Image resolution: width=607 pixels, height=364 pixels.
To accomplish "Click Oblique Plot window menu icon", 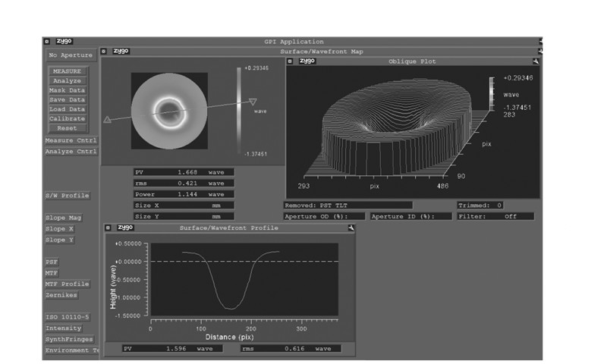I will click(x=290, y=61).
